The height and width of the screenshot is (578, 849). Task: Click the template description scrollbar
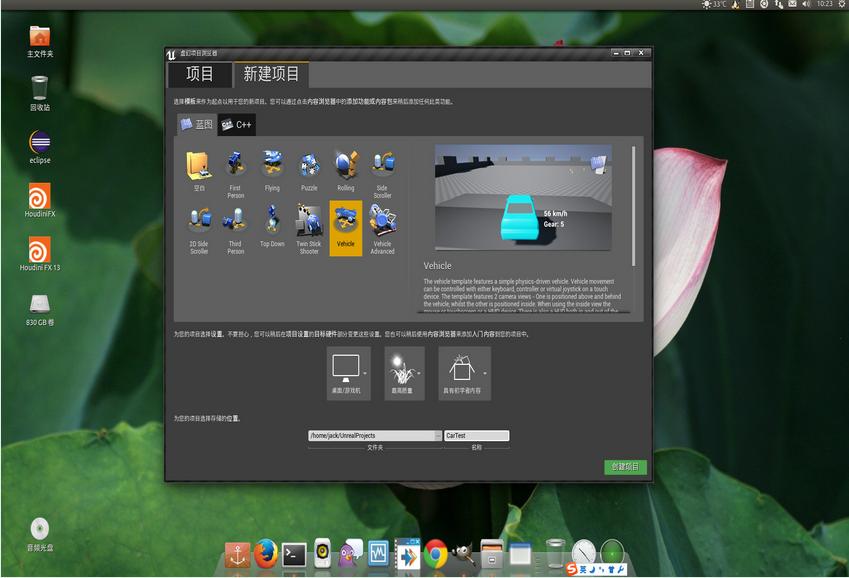633,206
